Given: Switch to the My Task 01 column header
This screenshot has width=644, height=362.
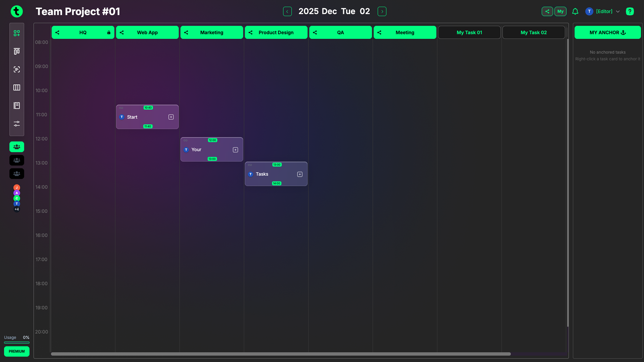Looking at the screenshot, I should (x=469, y=32).
